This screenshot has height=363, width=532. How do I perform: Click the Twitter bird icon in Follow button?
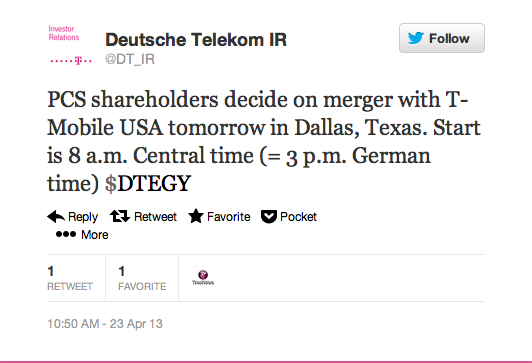(416, 38)
